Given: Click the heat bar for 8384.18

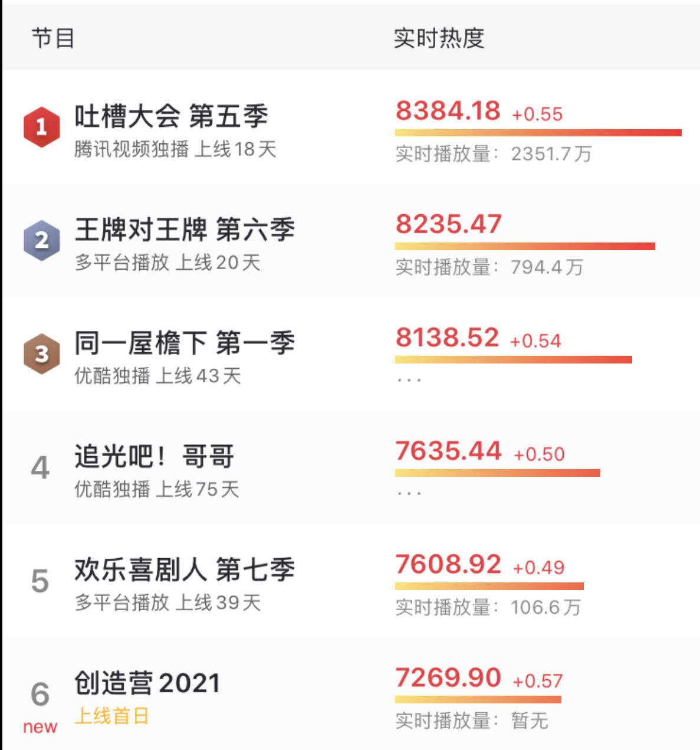Looking at the screenshot, I should 538,133.
